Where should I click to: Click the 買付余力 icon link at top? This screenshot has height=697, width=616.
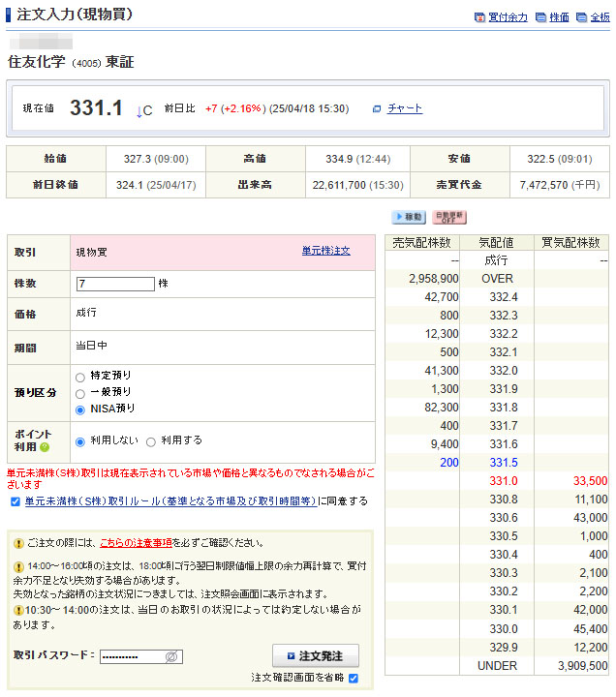pyautogui.click(x=500, y=17)
